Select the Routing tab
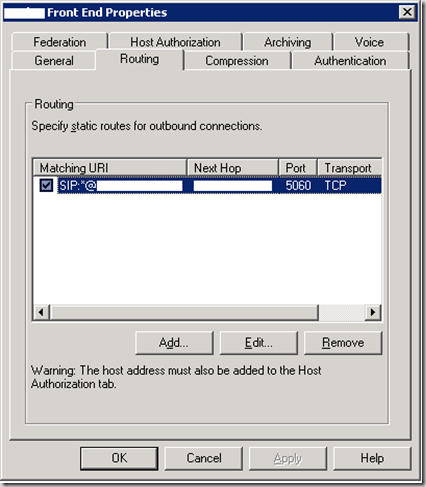 point(139,59)
